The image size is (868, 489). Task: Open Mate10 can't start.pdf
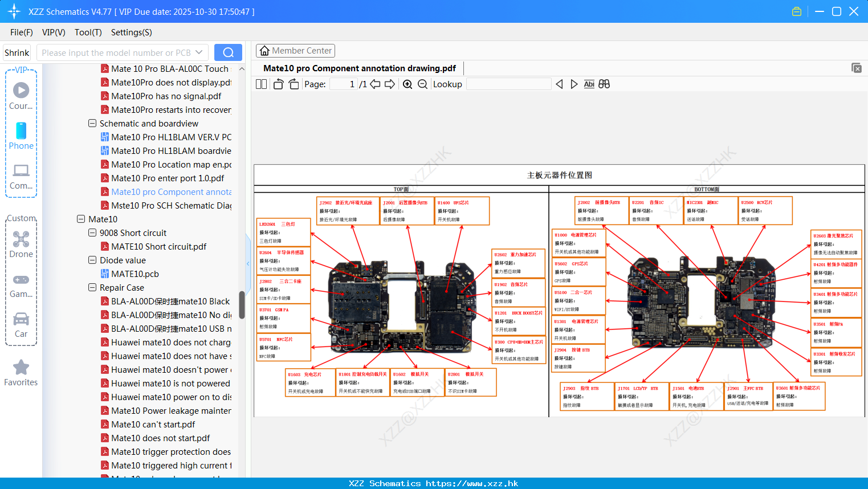(148, 424)
